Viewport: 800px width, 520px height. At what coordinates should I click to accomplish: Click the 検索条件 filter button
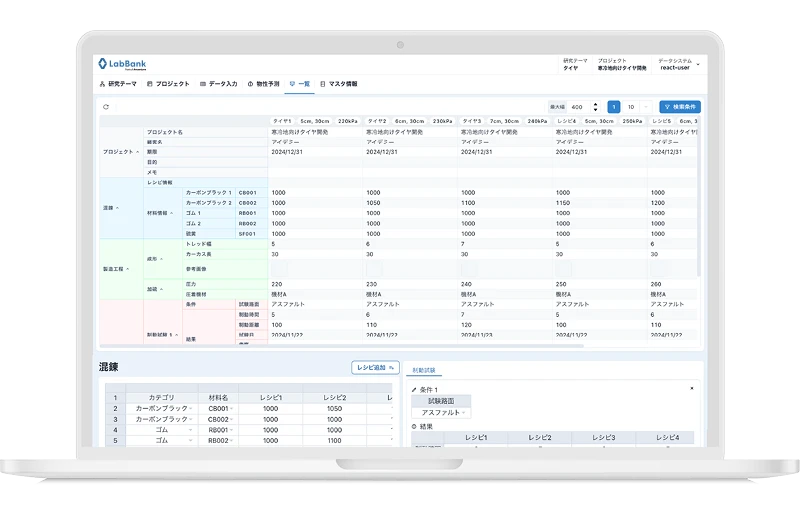[680, 106]
